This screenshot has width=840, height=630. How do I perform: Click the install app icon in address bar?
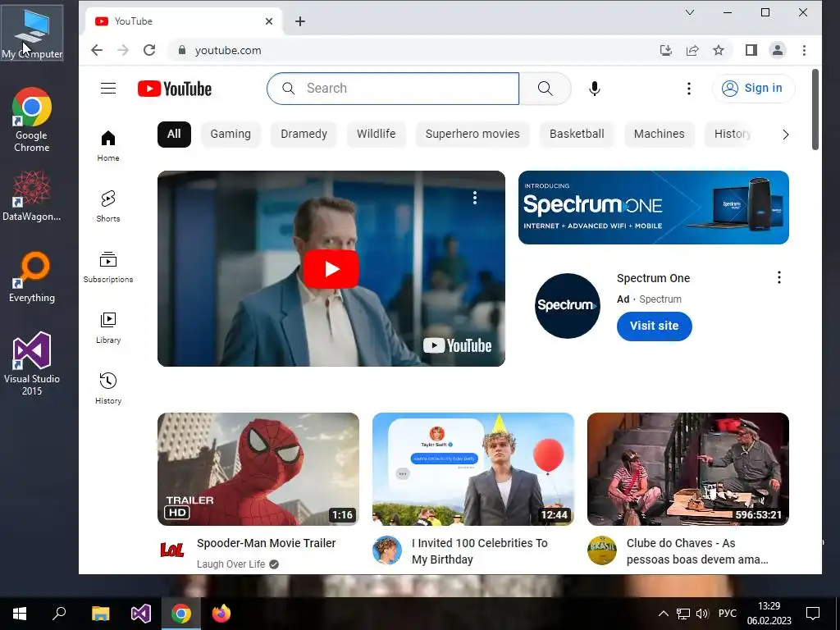[x=666, y=50]
